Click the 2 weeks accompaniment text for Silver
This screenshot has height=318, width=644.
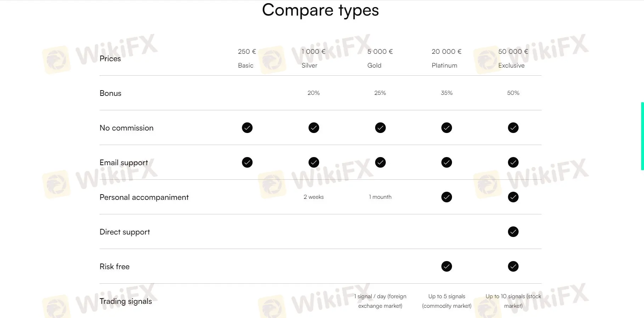[x=313, y=197]
